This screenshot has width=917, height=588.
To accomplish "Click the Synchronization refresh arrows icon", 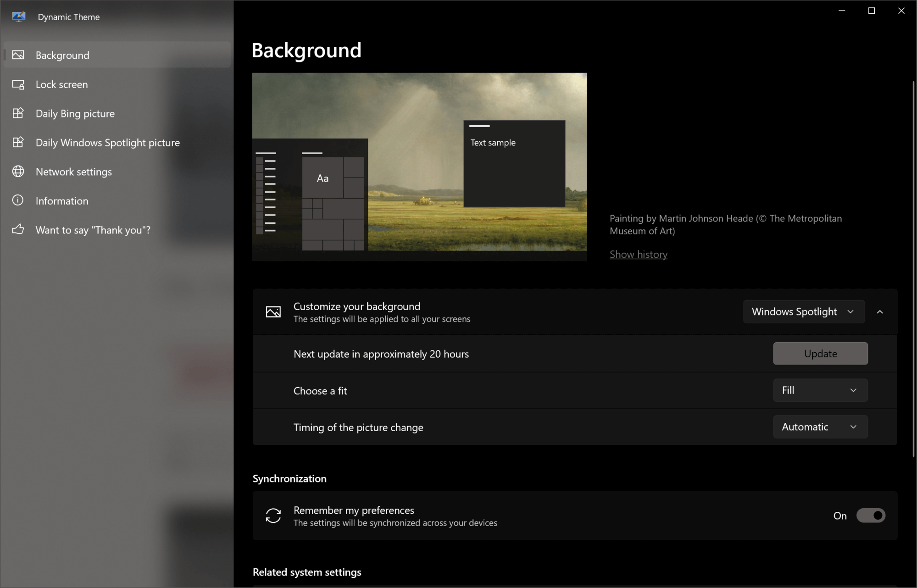I will pos(273,516).
